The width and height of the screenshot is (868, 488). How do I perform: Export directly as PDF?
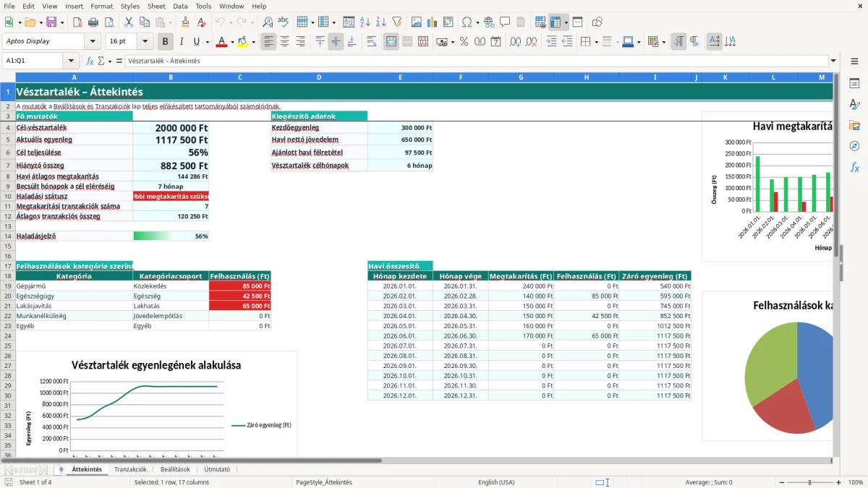pos(77,22)
